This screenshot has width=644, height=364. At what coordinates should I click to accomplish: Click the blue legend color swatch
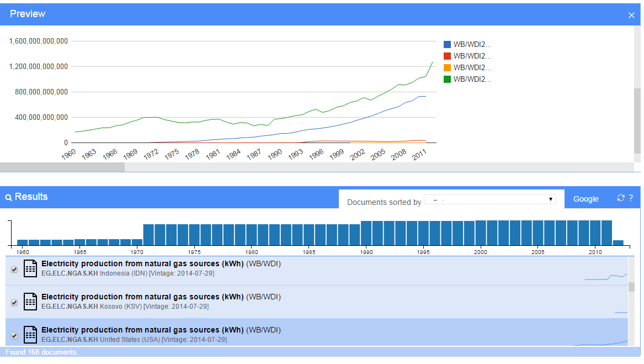[448, 45]
